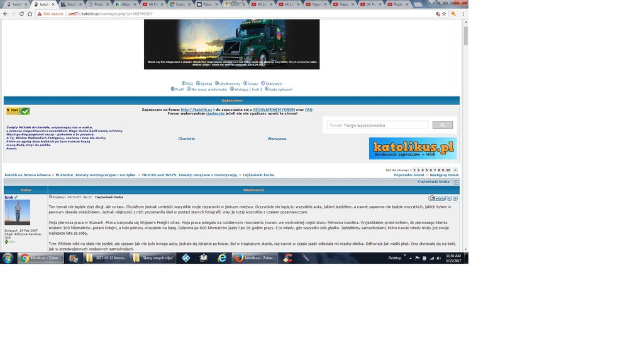This screenshot has height=362, width=644.
Task: Open the http://katolik.us link in announcement
Action: (x=196, y=110)
